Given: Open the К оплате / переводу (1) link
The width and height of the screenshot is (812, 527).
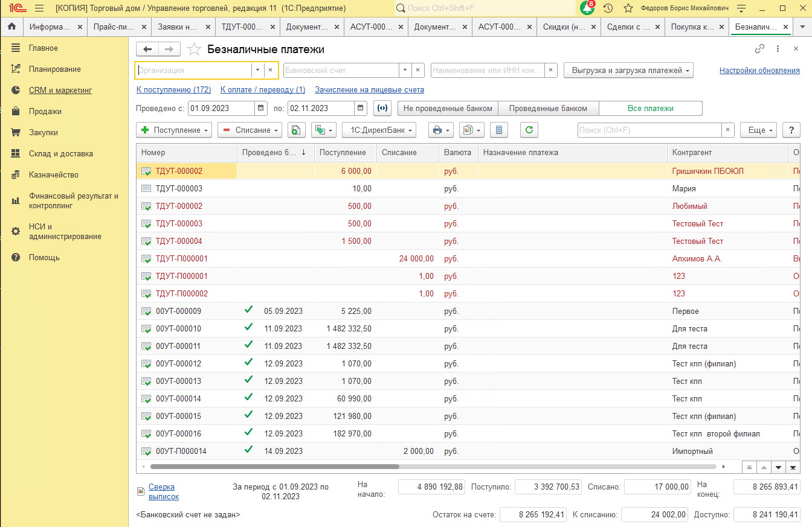Looking at the screenshot, I should [263, 89].
